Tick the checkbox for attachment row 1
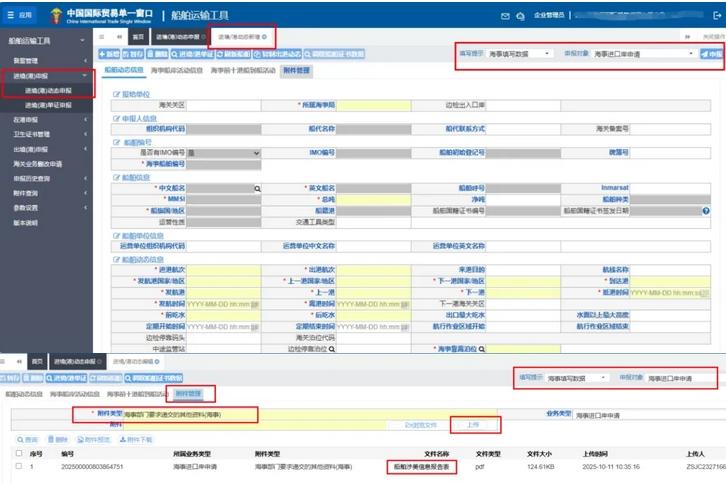Image resolution: width=726 pixels, height=500 pixels. [x=17, y=465]
